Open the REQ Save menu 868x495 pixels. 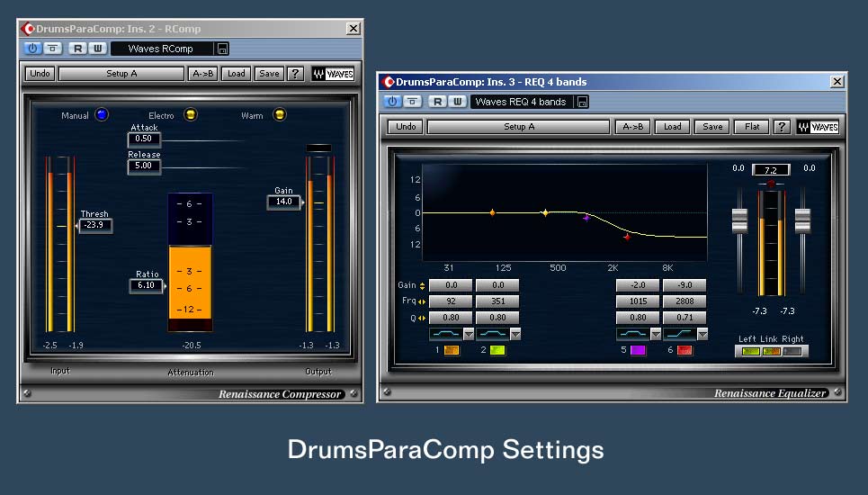point(712,127)
